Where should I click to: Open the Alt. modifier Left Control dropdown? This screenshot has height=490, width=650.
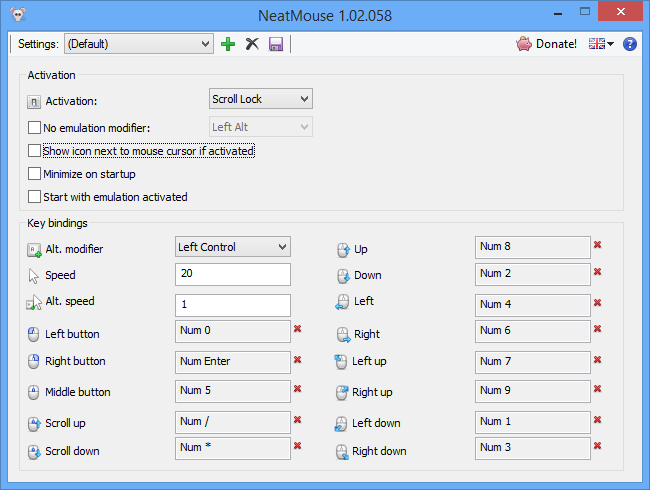click(233, 247)
